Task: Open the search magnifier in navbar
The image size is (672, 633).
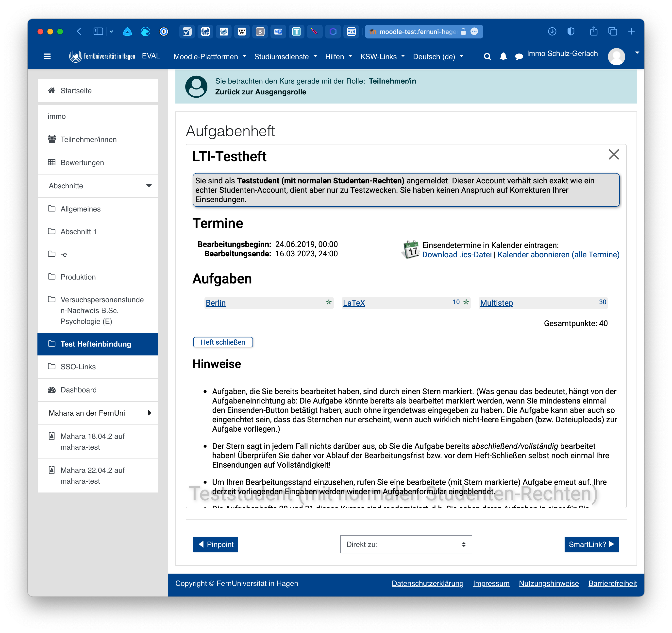Action: (x=487, y=56)
